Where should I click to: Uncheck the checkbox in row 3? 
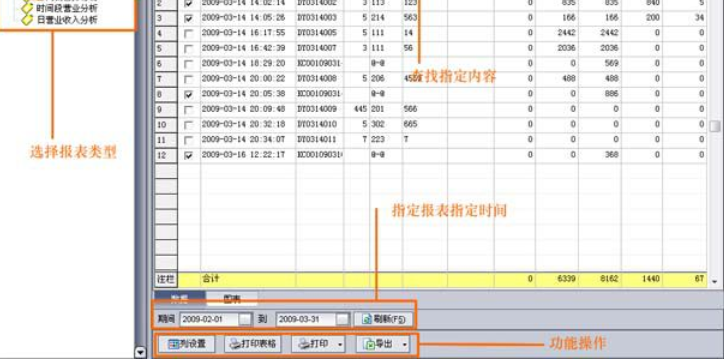(x=189, y=19)
